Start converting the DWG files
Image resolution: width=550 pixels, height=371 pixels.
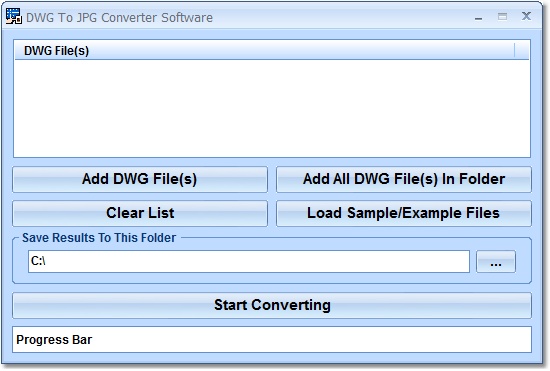(272, 305)
